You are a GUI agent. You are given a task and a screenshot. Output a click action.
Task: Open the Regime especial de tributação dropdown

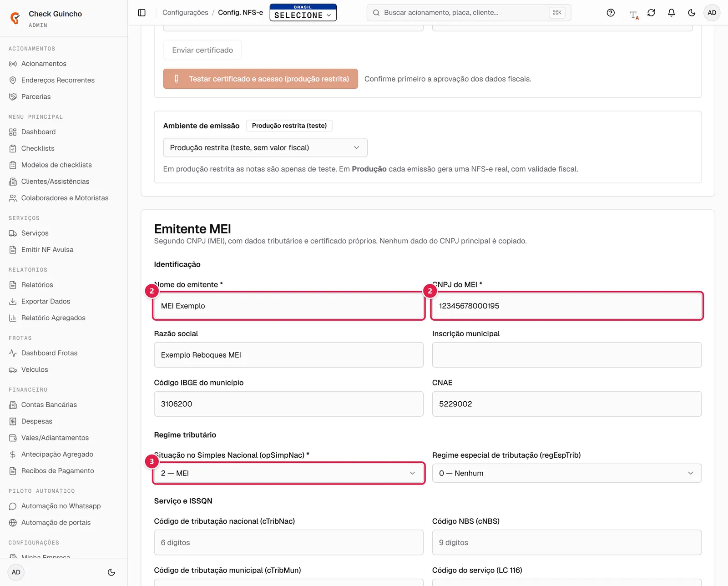(567, 473)
